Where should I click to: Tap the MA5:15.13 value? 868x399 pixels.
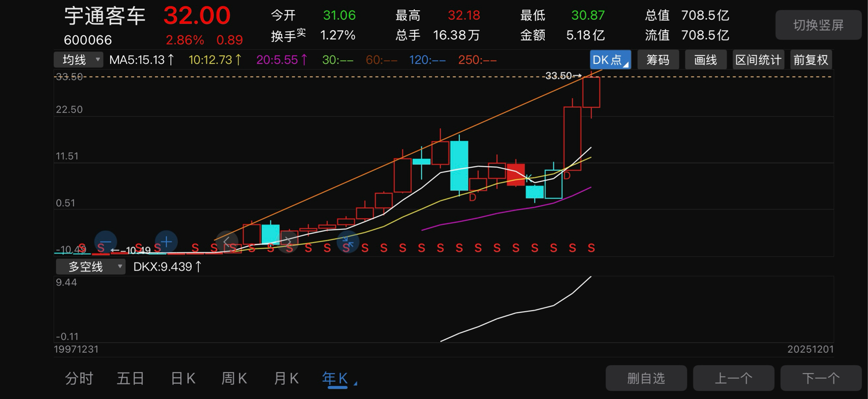[x=141, y=60]
